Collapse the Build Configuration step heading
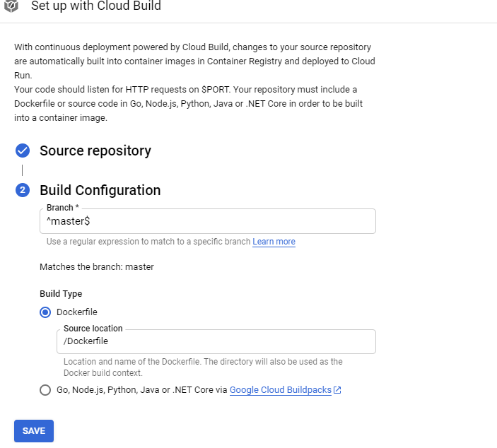The height and width of the screenshot is (448, 497). [100, 190]
